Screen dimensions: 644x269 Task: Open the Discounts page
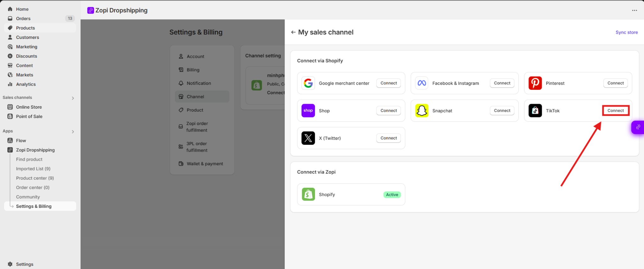(x=26, y=56)
